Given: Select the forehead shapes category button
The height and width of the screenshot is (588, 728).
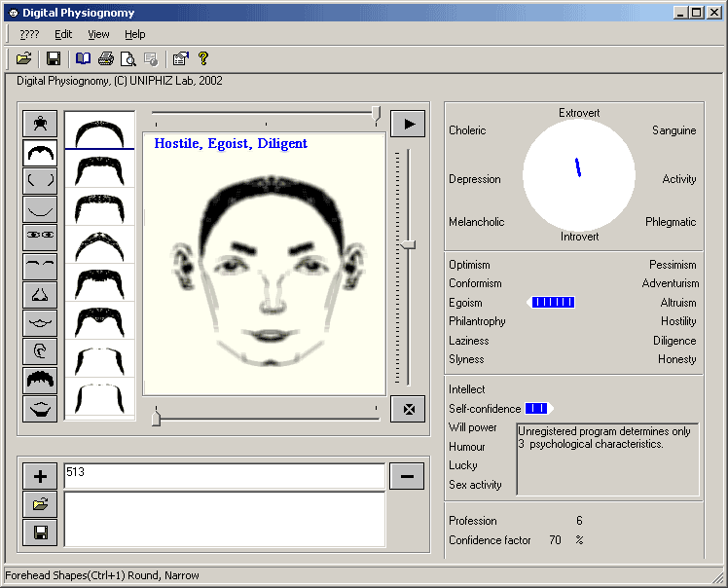Looking at the screenshot, I should pyautogui.click(x=40, y=152).
